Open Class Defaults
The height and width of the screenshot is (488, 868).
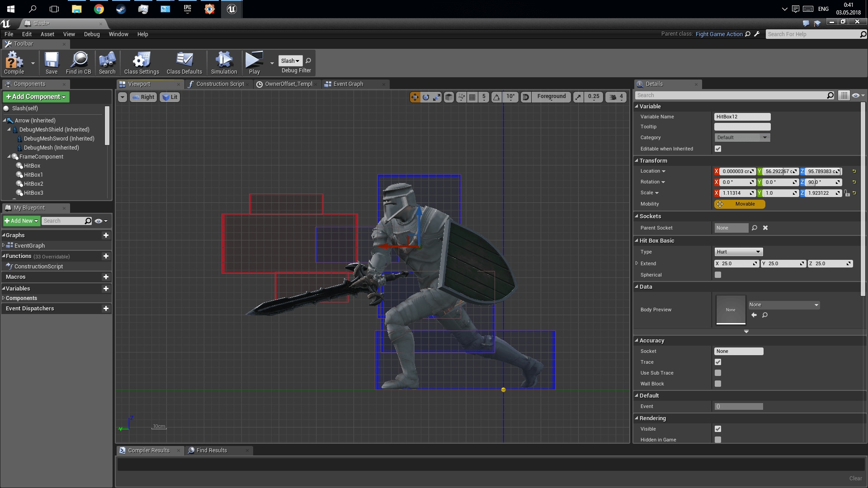(x=184, y=63)
